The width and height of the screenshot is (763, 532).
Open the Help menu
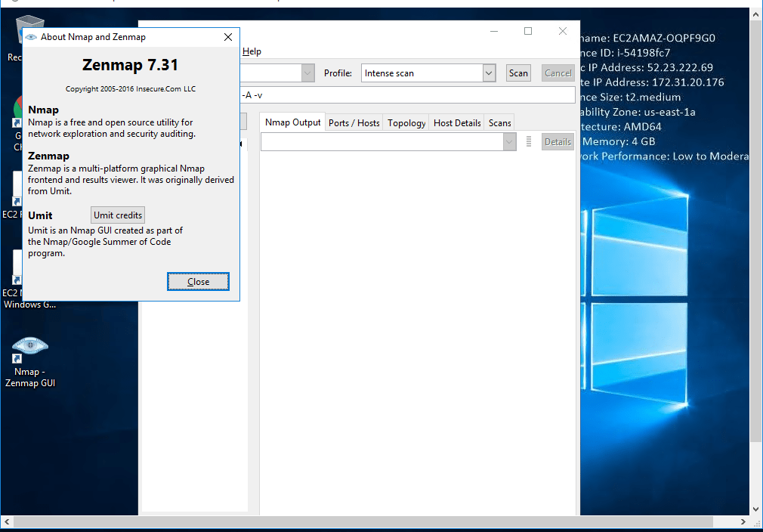click(252, 51)
